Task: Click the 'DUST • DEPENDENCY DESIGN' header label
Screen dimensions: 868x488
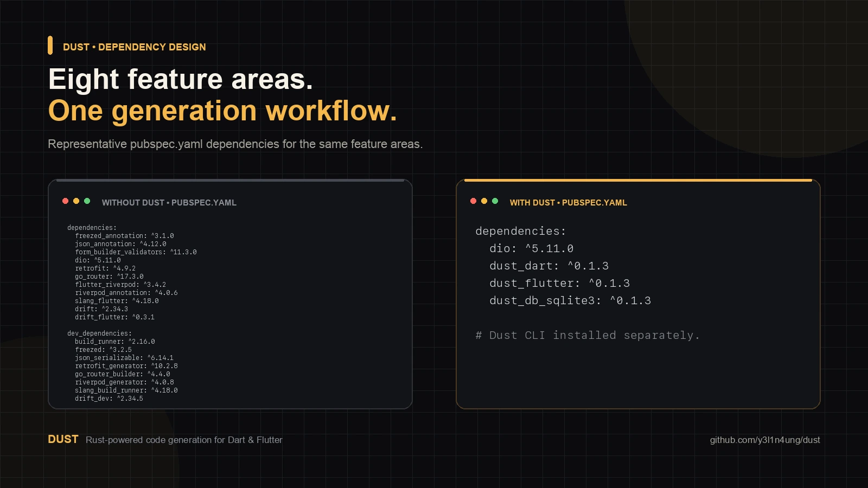Action: [135, 47]
